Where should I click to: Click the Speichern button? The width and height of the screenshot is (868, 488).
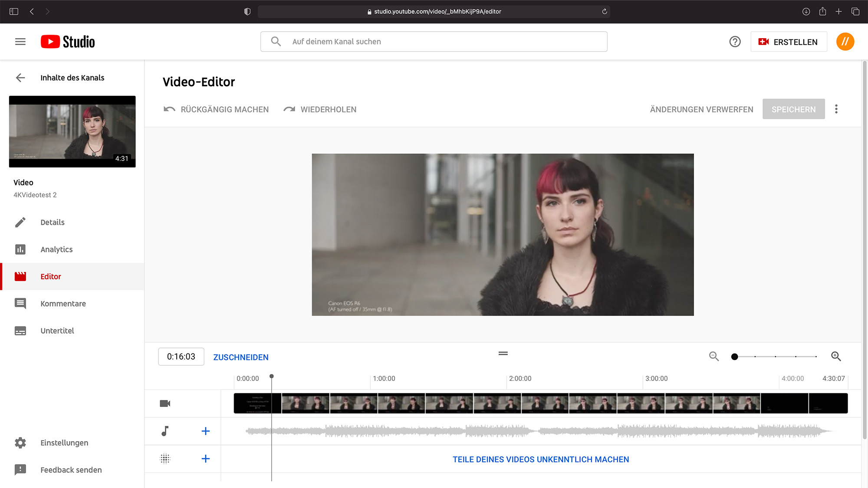793,109
